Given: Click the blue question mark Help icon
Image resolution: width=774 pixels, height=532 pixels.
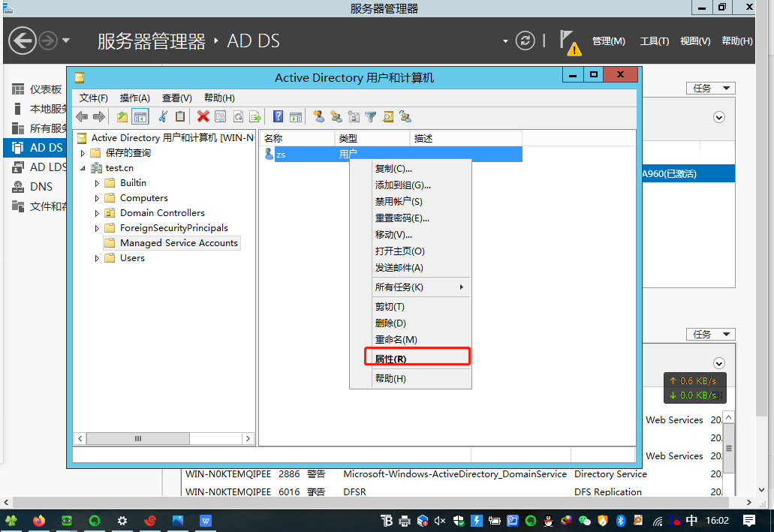Looking at the screenshot, I should click(278, 116).
